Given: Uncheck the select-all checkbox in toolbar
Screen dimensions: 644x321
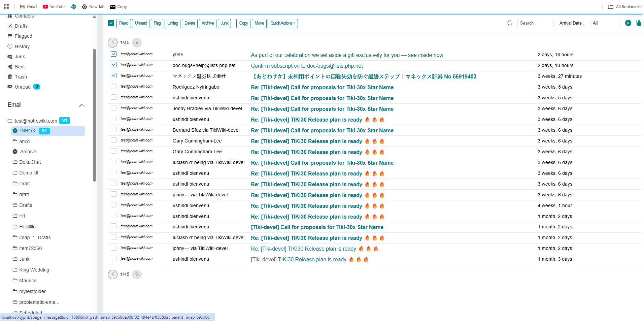Looking at the screenshot, I should click(111, 23).
